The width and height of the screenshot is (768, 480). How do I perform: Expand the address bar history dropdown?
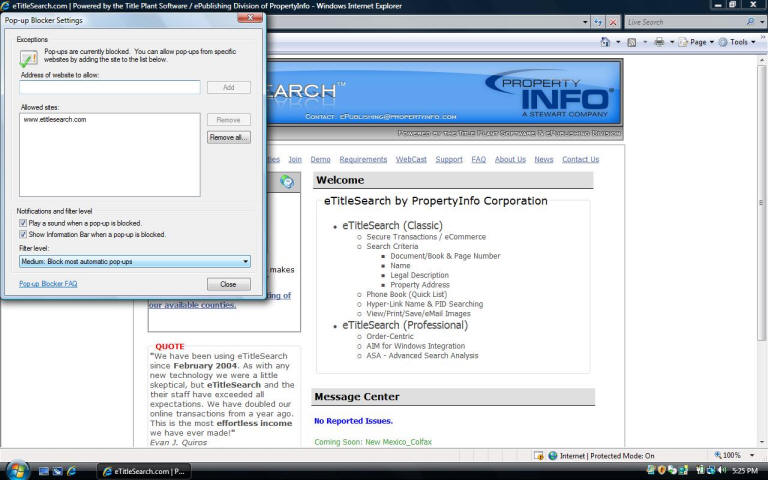pos(585,22)
